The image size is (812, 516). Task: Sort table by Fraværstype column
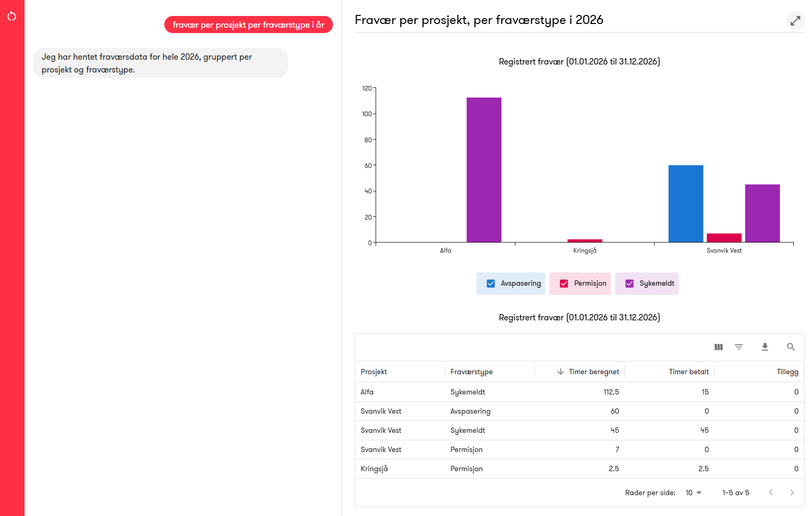pos(472,372)
